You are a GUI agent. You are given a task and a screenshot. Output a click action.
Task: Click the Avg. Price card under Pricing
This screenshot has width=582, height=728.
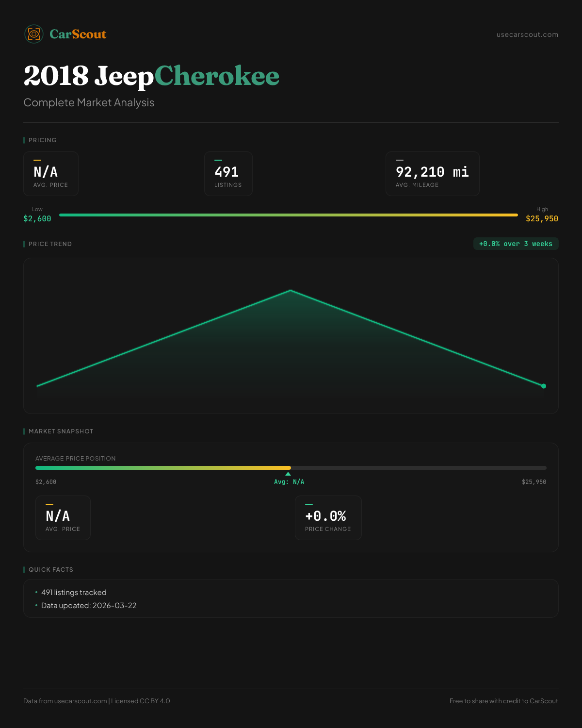[x=51, y=174]
